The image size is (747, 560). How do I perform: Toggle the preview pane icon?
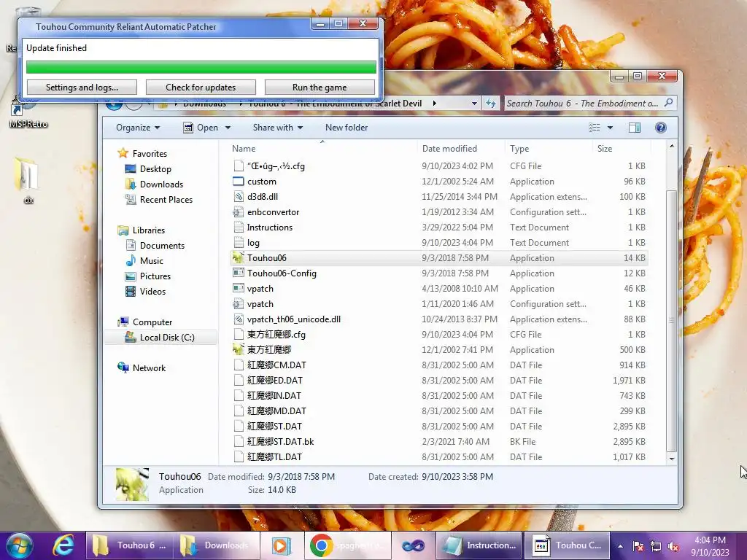coord(635,128)
